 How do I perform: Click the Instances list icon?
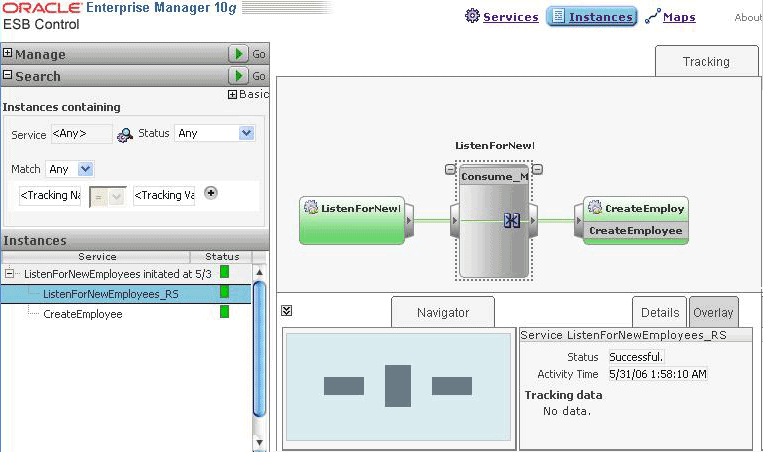[x=558, y=16]
